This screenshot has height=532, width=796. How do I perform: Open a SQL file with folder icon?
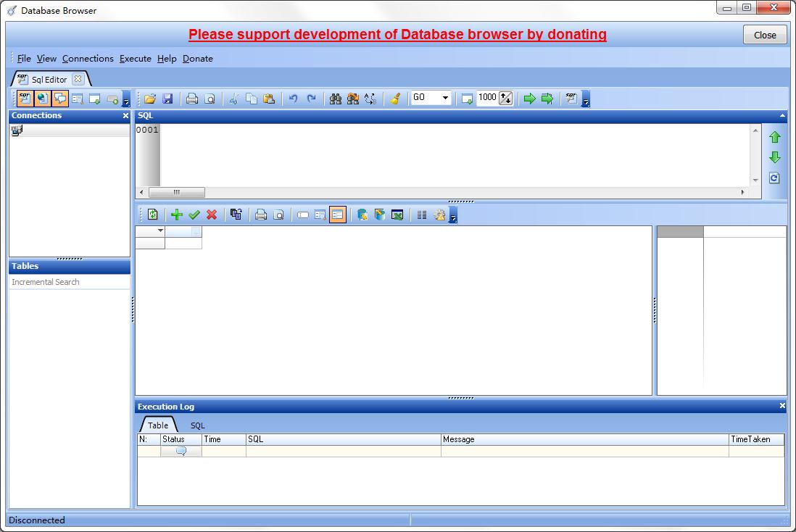click(150, 99)
